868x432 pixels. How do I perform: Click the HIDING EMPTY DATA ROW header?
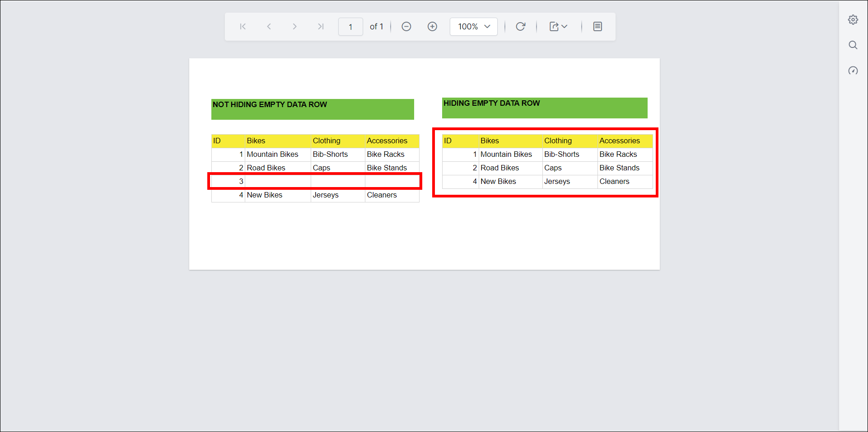point(545,108)
